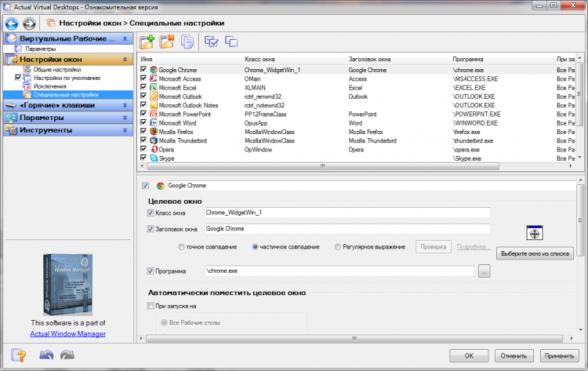
Task: Toggle the Mozilla Firefox rule checkbox
Action: (143, 131)
